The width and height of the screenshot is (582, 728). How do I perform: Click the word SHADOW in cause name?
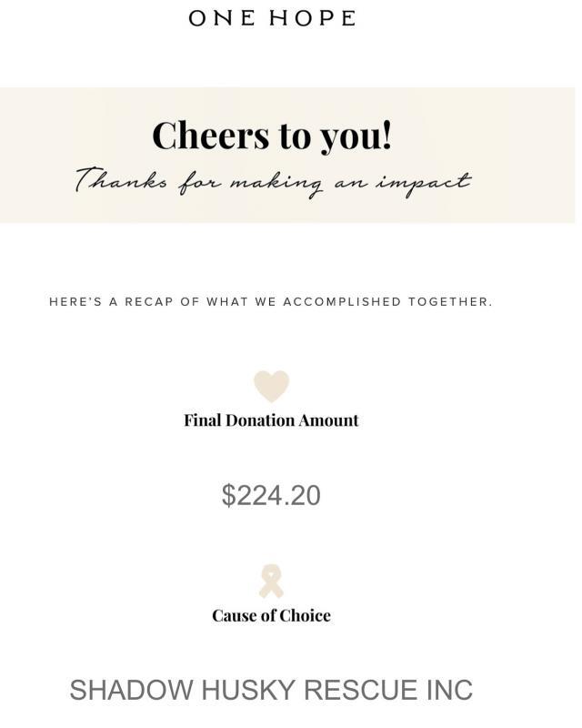tap(131, 690)
